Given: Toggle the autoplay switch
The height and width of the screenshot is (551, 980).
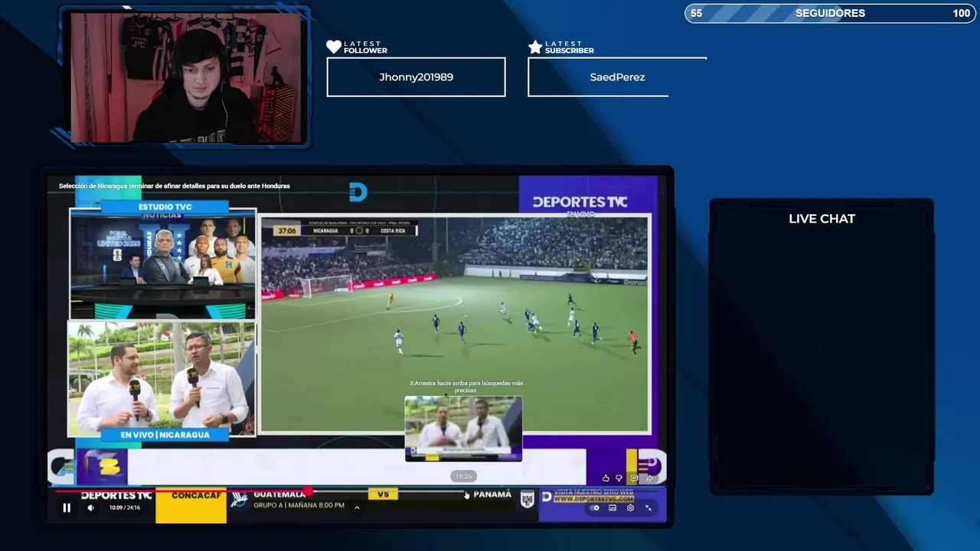Looking at the screenshot, I should click(594, 507).
